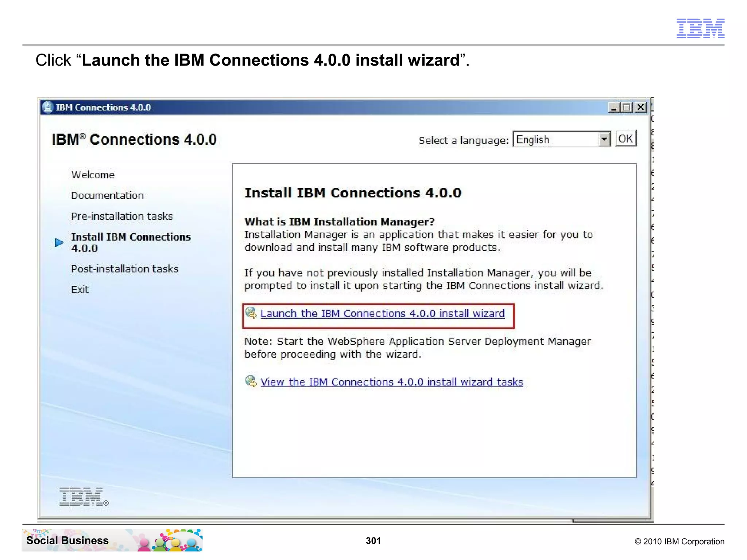Click the IBM Connections title bar app icon

click(47, 107)
